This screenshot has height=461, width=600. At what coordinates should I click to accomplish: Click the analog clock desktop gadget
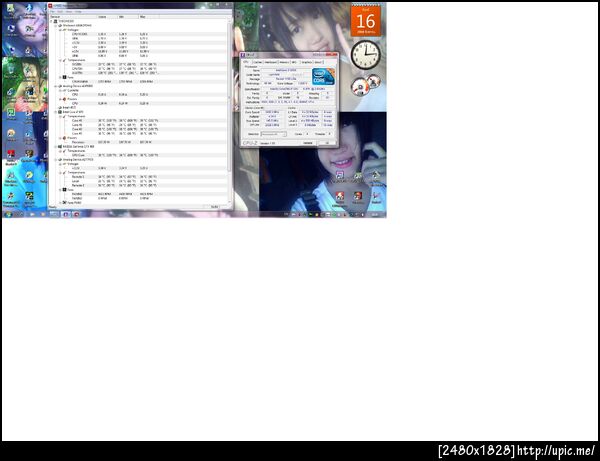pyautogui.click(x=365, y=55)
